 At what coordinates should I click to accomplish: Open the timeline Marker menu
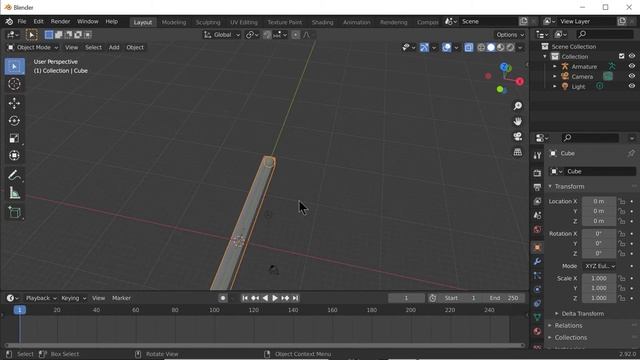coord(121,298)
